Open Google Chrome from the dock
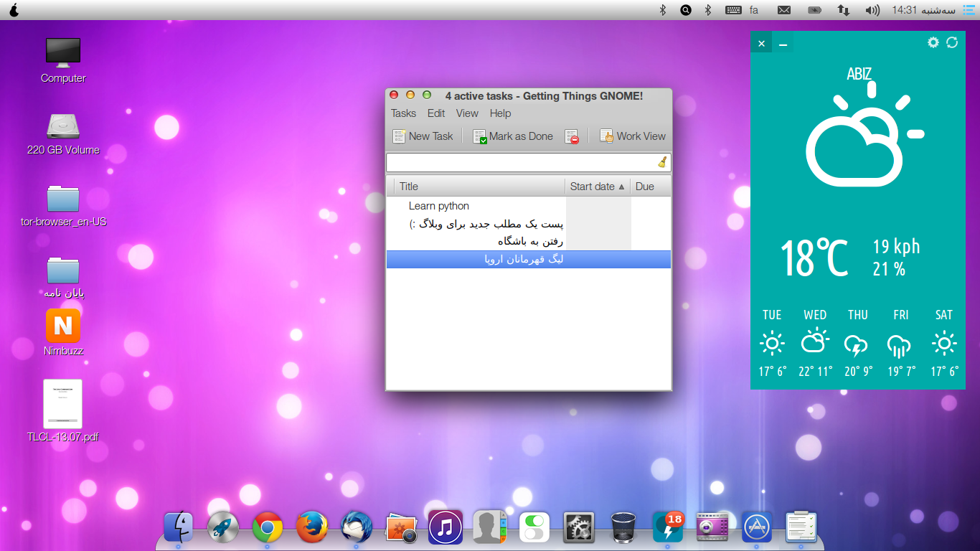This screenshot has width=980, height=551. (268, 528)
